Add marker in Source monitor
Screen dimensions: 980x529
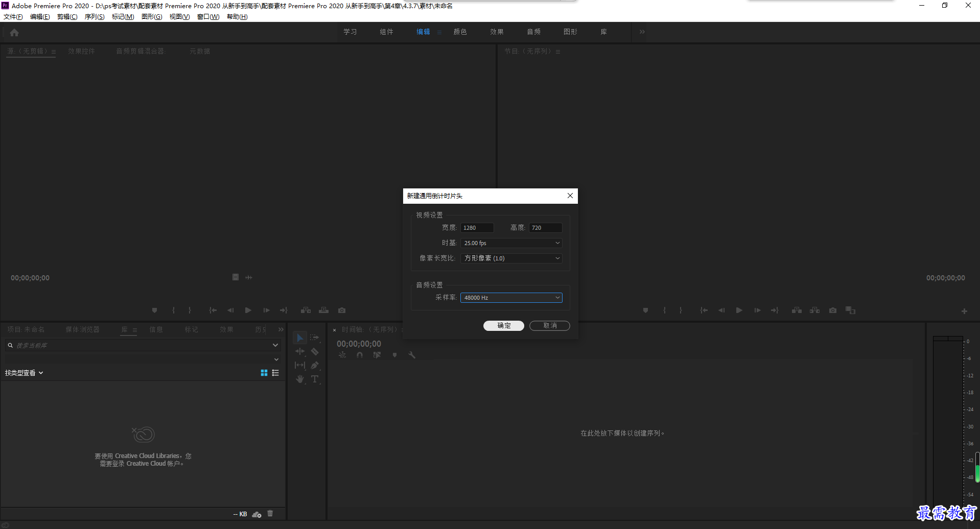click(x=155, y=310)
